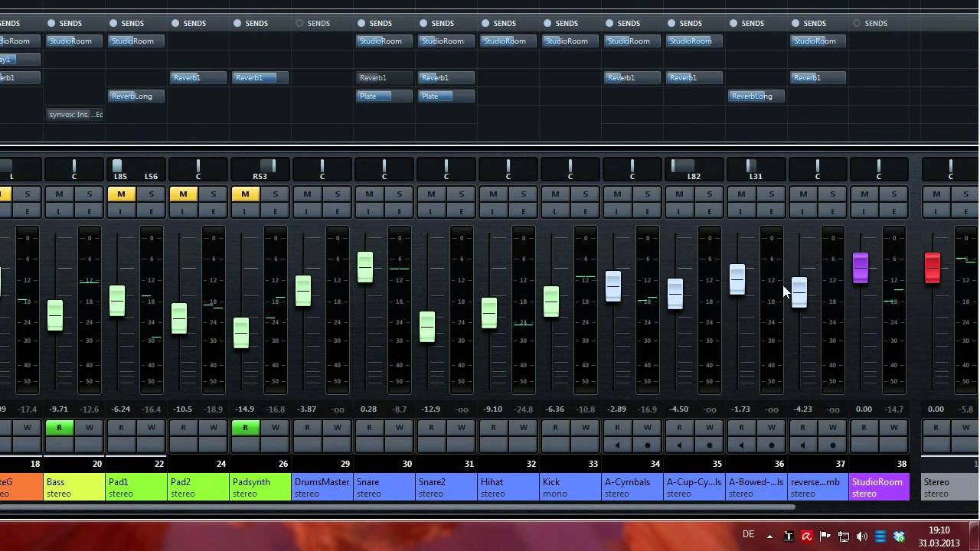
Task: Click SENDS header above A-Cymbals channel
Action: (629, 23)
